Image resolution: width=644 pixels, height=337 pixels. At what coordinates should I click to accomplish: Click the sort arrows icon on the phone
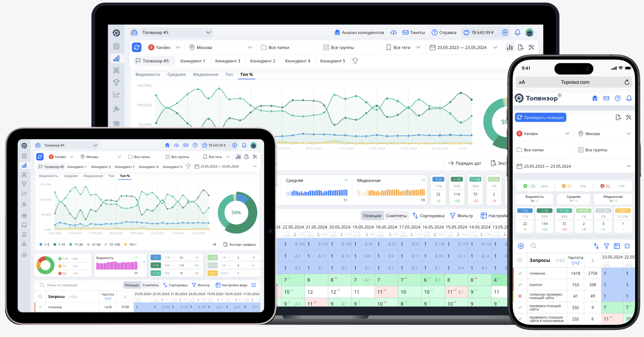(x=596, y=246)
